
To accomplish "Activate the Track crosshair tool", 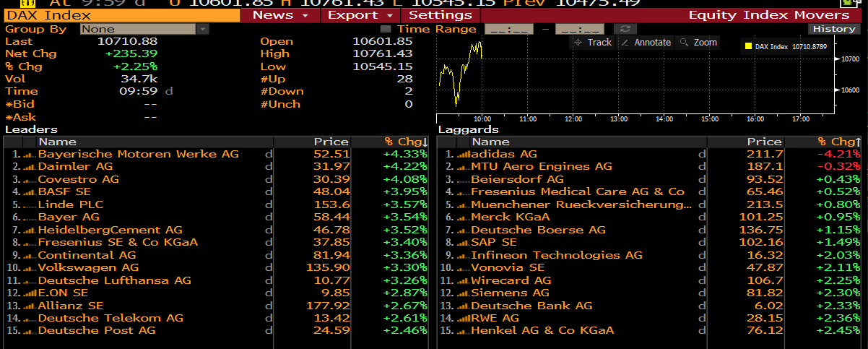I will point(593,43).
